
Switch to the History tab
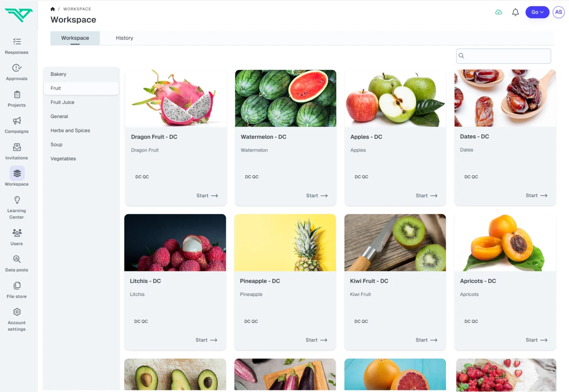124,38
